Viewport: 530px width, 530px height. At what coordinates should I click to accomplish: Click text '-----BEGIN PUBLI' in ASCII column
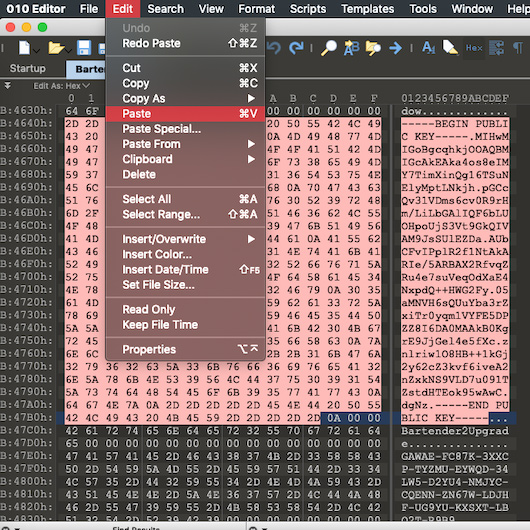tap(455, 124)
